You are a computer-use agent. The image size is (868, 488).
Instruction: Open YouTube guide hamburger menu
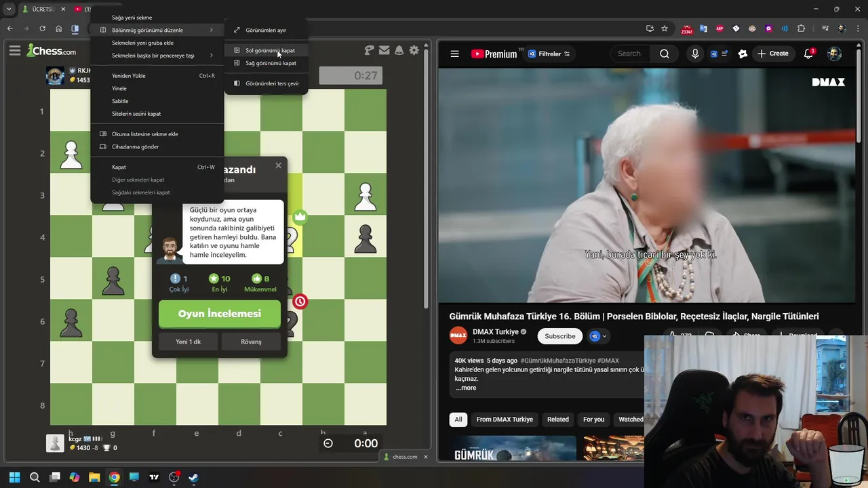pyautogui.click(x=455, y=54)
